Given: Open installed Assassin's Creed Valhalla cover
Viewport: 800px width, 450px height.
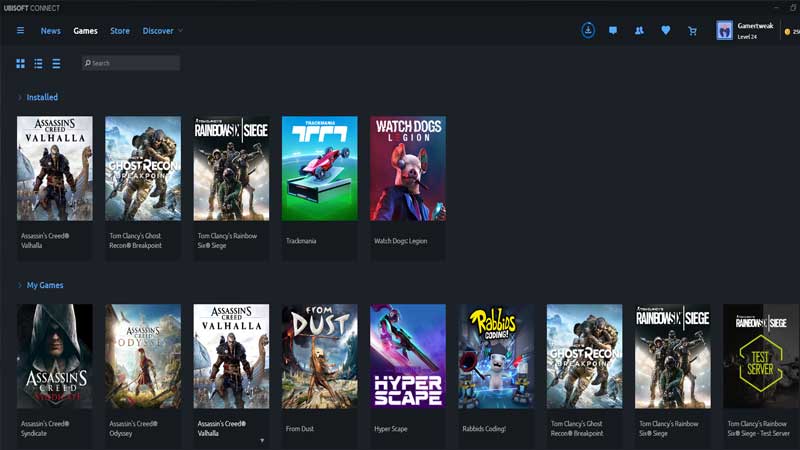Looking at the screenshot, I should tap(55, 168).
